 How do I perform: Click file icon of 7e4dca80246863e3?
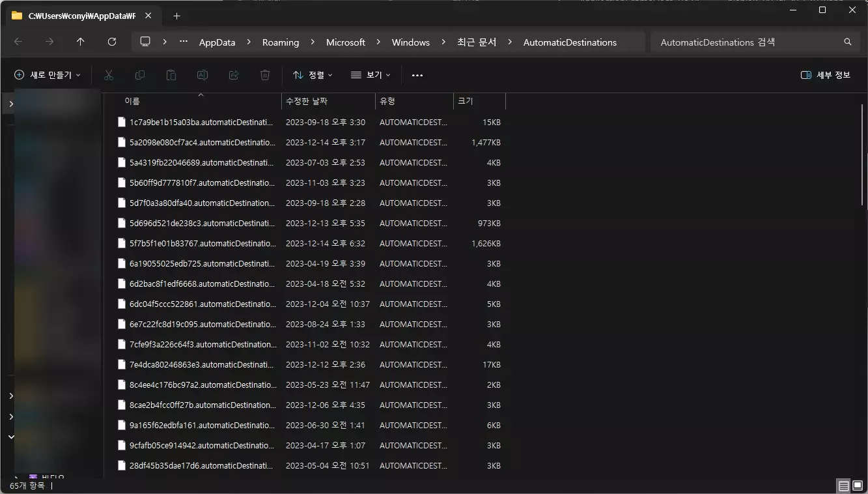point(121,364)
